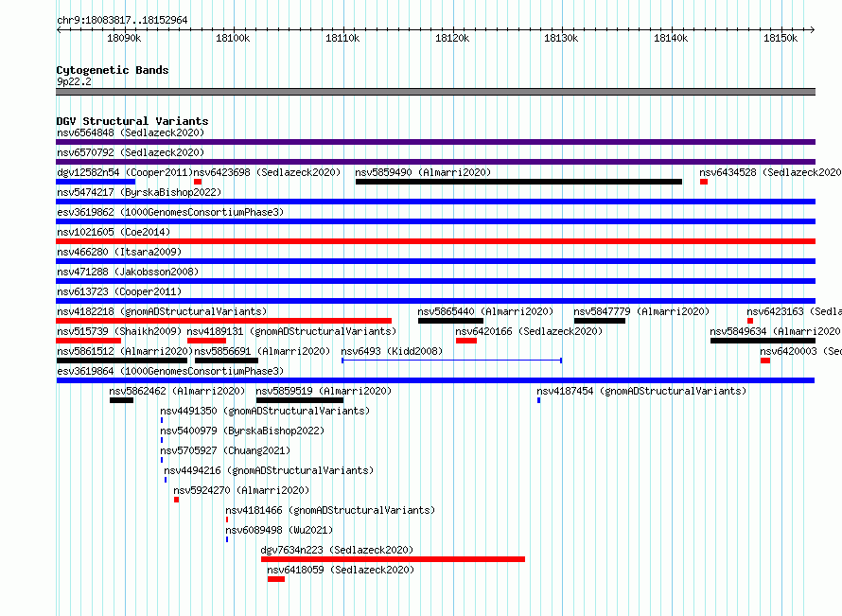Open nsv6089498 (Wu2021) variant
Viewport: 842px width, 616px height.
[x=279, y=530]
